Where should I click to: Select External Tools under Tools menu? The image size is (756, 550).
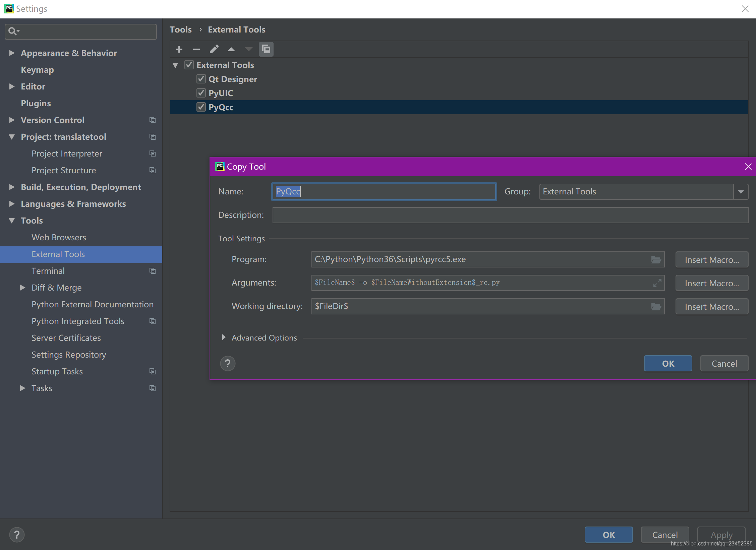(x=59, y=254)
